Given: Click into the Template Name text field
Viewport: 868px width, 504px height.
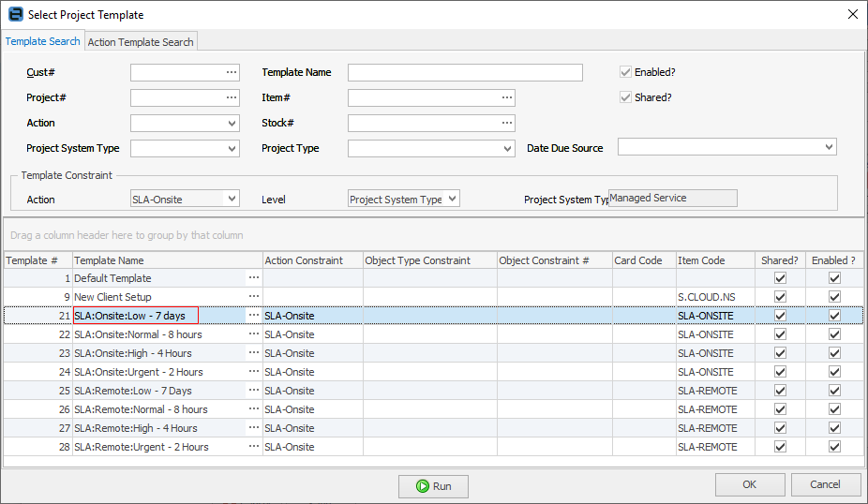Looking at the screenshot, I should pyautogui.click(x=465, y=72).
